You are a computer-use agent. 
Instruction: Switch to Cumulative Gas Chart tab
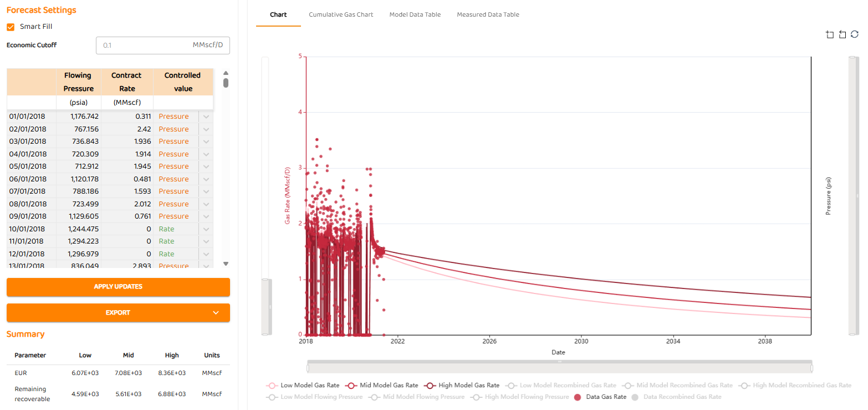pyautogui.click(x=341, y=14)
